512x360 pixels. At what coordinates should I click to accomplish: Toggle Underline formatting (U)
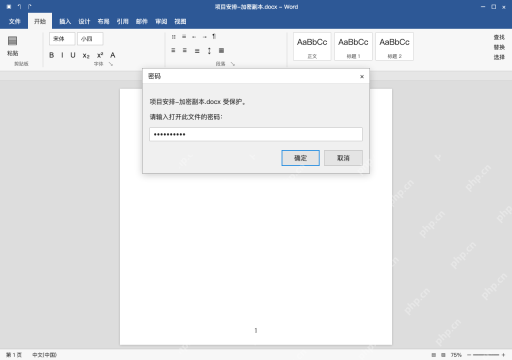click(73, 55)
